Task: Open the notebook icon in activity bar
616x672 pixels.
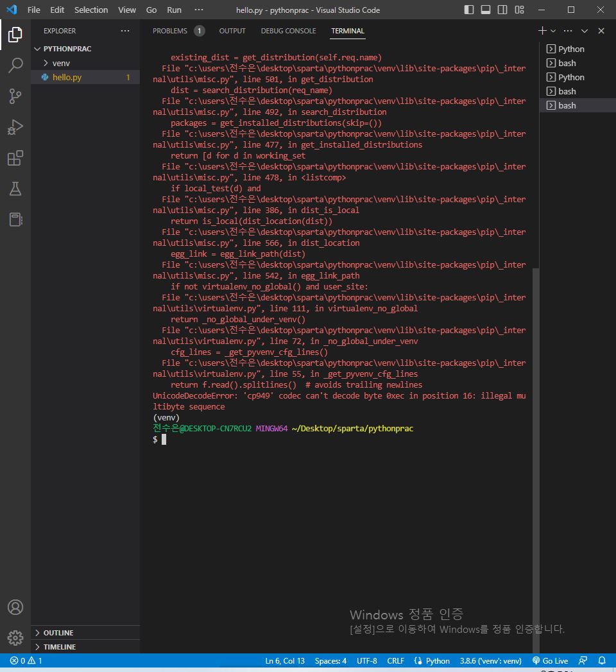Action: 15,220
